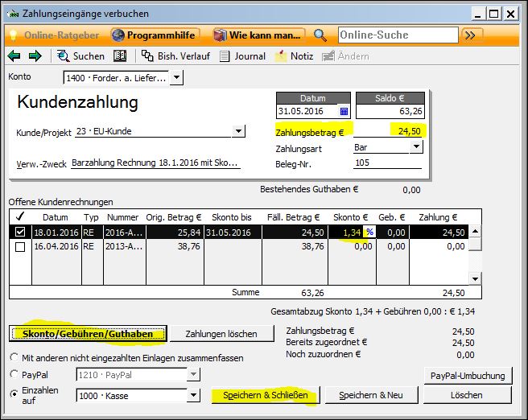Click the 'Skonto bis' column header

pos(232,217)
